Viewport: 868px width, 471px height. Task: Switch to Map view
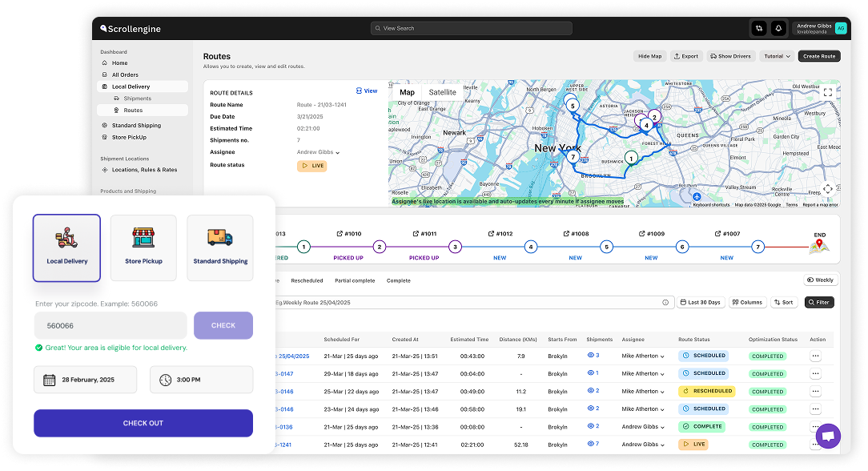[407, 92]
